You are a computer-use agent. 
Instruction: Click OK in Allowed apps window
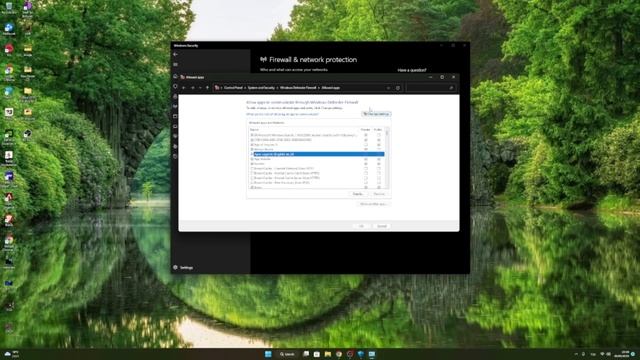[361, 226]
